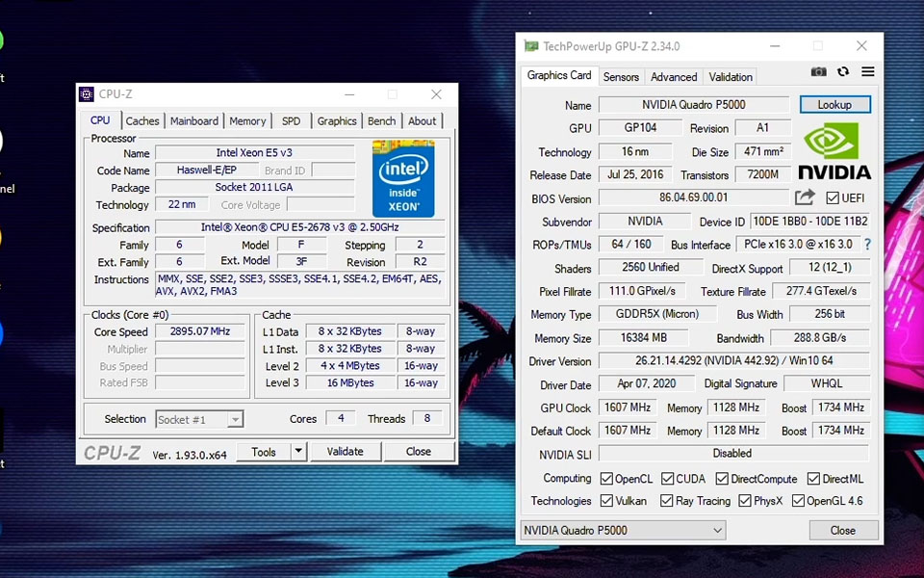The height and width of the screenshot is (578, 924).
Task: Toggle the UEFI checkbox
Action: (833, 198)
